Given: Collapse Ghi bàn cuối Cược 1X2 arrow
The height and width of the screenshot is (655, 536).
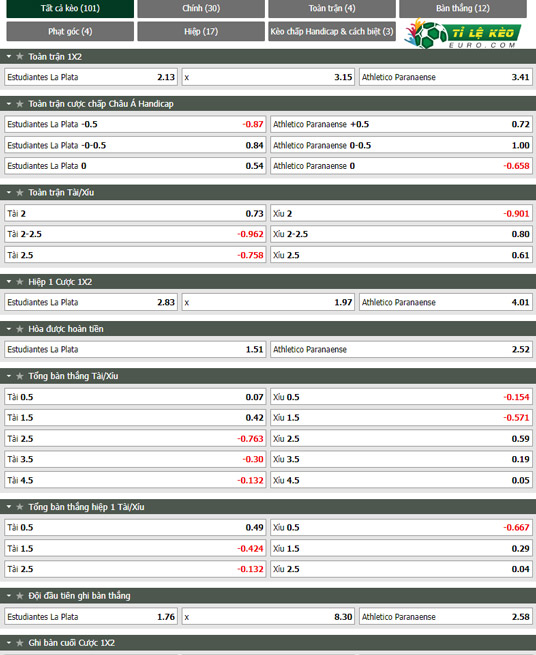Looking at the screenshot, I should 9,643.
